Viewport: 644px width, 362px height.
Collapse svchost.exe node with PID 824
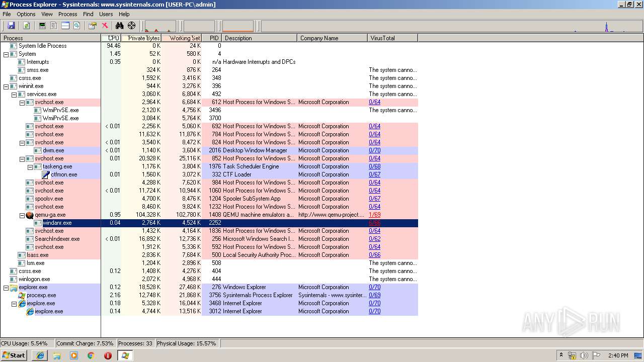click(22, 142)
